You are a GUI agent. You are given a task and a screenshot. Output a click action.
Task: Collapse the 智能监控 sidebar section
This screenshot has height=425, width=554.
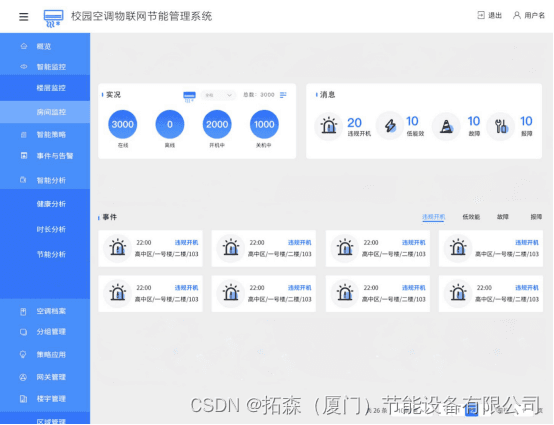pyautogui.click(x=45, y=67)
